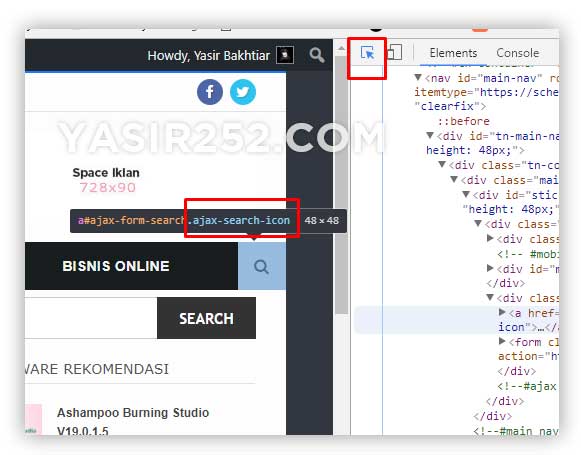The image size is (581, 455).
Task: Click the SEARCH button
Action: point(206,318)
